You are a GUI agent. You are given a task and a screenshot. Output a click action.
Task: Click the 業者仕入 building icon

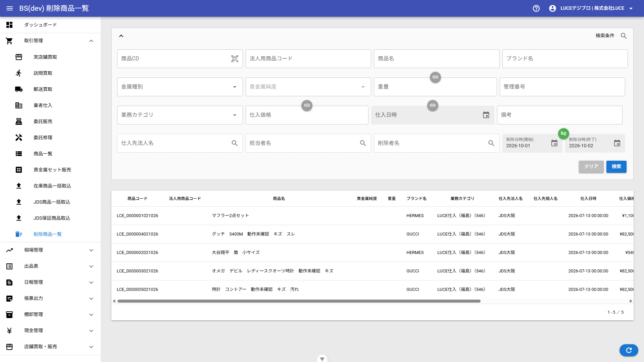[x=19, y=105]
